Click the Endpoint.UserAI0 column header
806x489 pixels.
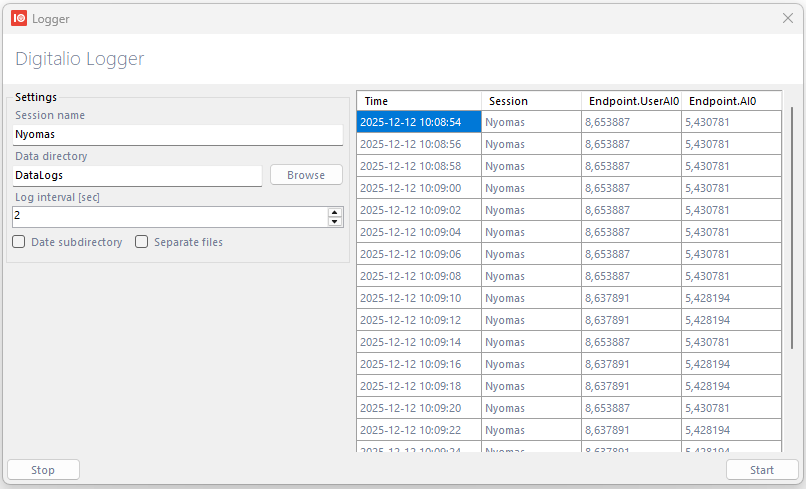pos(632,101)
